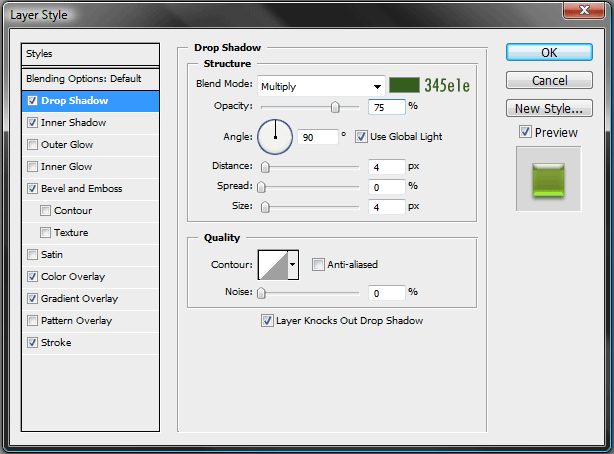Enable the Inner Glow checkbox

click(x=33, y=166)
